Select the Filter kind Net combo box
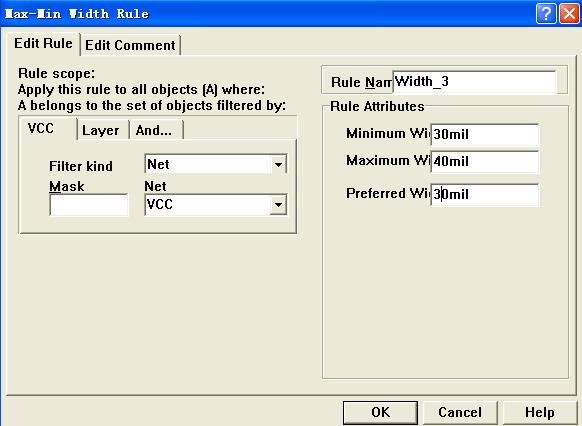The height and width of the screenshot is (426, 582). point(215,164)
